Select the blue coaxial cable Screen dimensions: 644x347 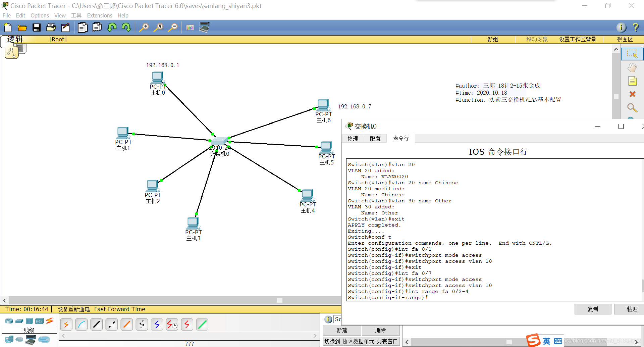[157, 325]
